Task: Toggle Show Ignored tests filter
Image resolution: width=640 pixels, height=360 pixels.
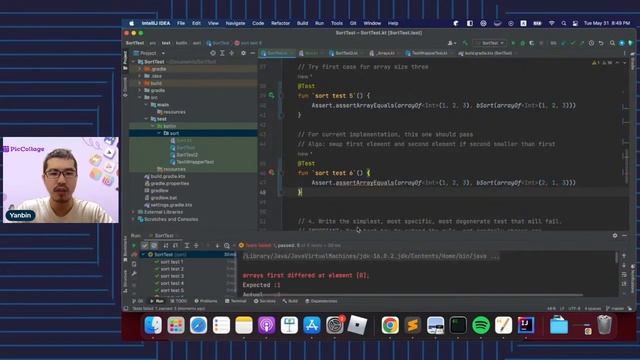Action: [154, 246]
